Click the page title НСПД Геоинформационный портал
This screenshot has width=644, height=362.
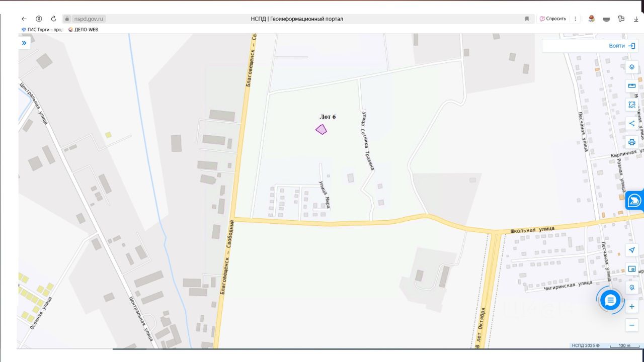pyautogui.click(x=297, y=19)
